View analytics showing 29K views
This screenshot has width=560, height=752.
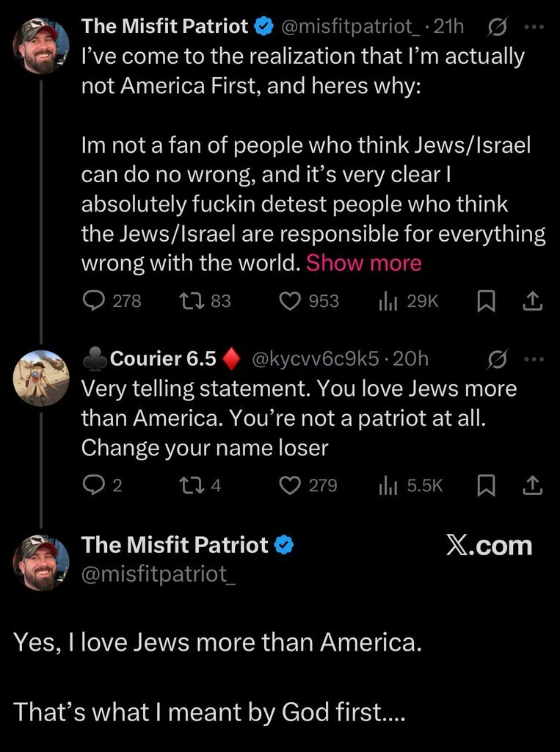(x=388, y=300)
